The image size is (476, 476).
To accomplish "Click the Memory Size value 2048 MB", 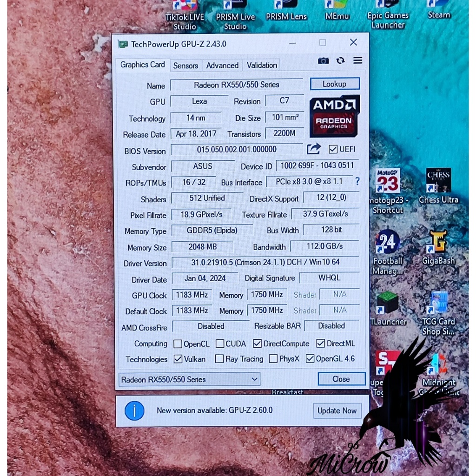I will [203, 246].
